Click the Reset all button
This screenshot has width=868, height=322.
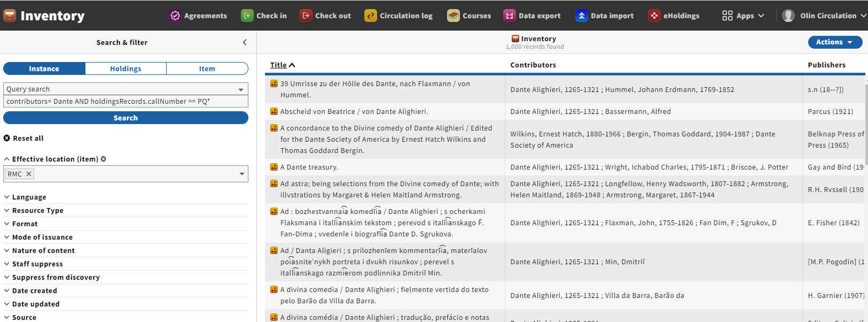(x=24, y=138)
